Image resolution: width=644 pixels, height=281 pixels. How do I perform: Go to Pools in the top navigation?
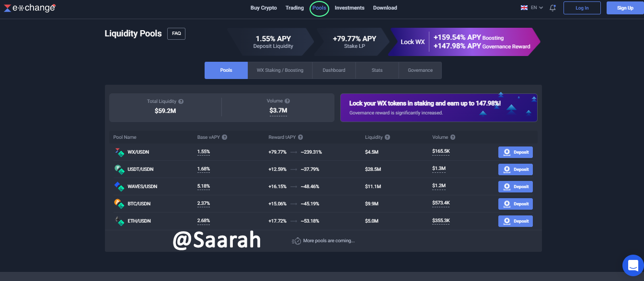coord(319,8)
